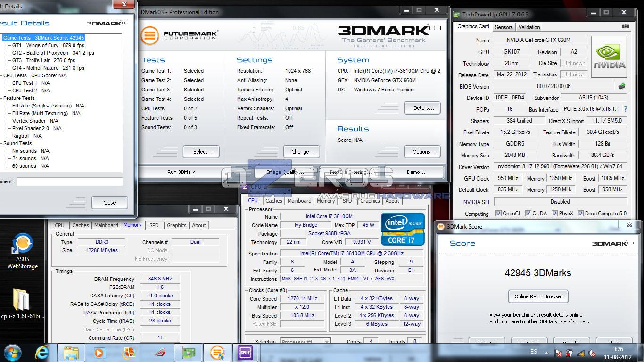
Task: Open the network signal tray icon
Action: click(x=581, y=353)
